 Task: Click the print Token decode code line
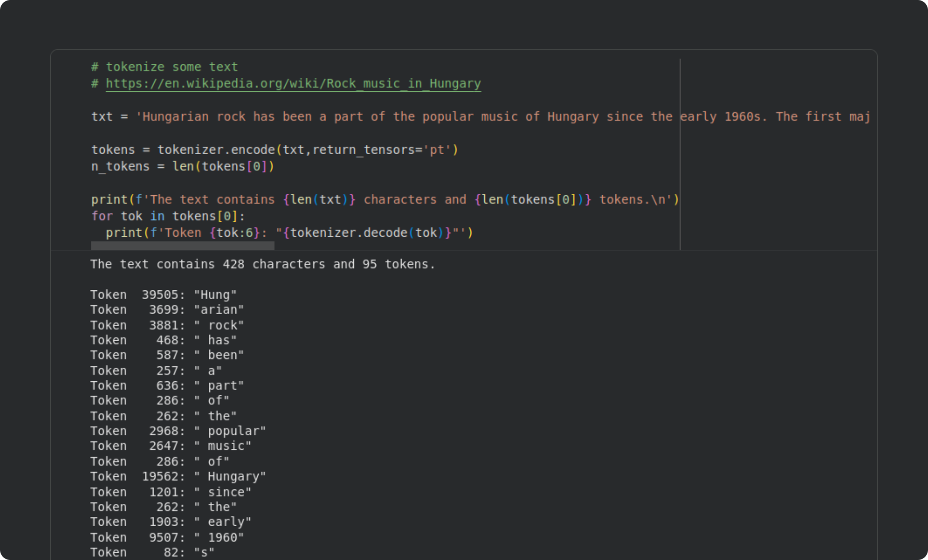[289, 233]
